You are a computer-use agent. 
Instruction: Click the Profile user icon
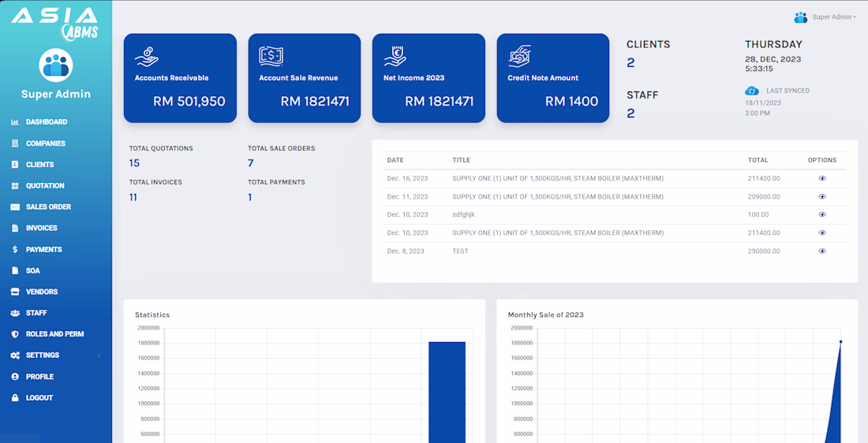tap(15, 377)
